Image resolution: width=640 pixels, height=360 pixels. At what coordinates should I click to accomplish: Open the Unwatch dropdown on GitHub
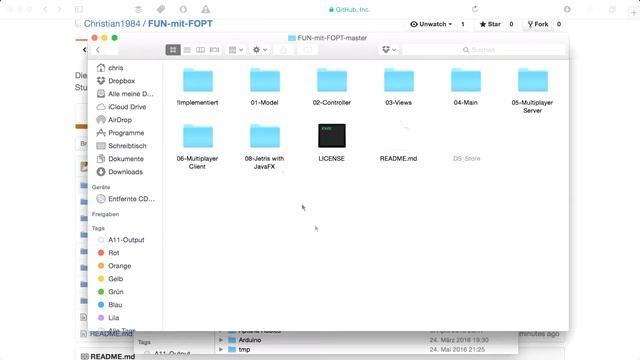[x=431, y=24]
